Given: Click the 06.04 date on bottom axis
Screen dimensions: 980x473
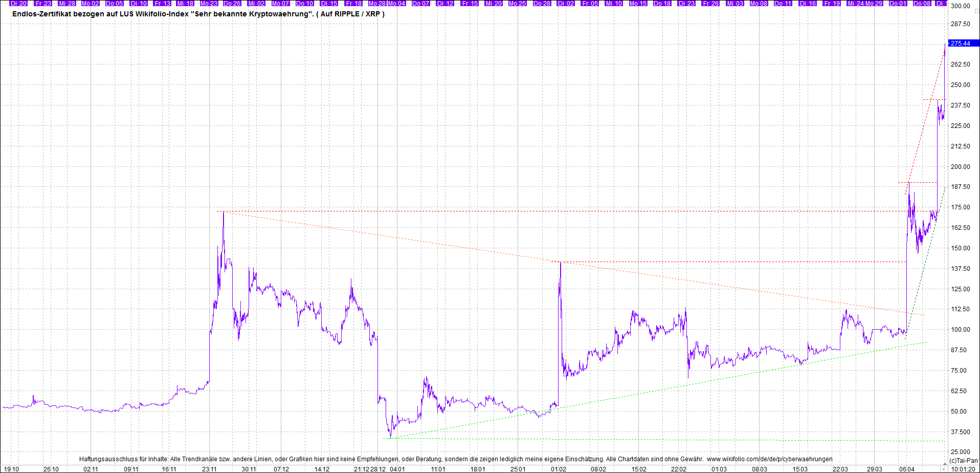Looking at the screenshot, I should 907,469.
